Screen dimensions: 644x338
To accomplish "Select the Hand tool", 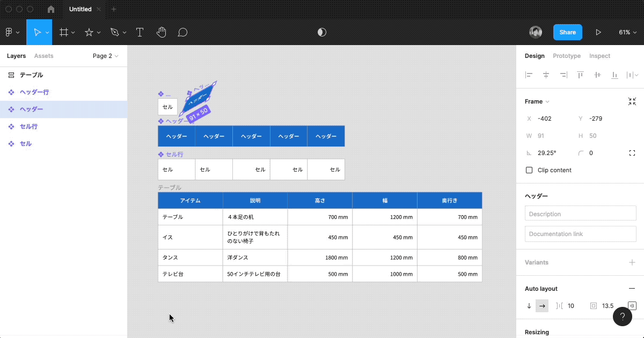I will [x=161, y=32].
